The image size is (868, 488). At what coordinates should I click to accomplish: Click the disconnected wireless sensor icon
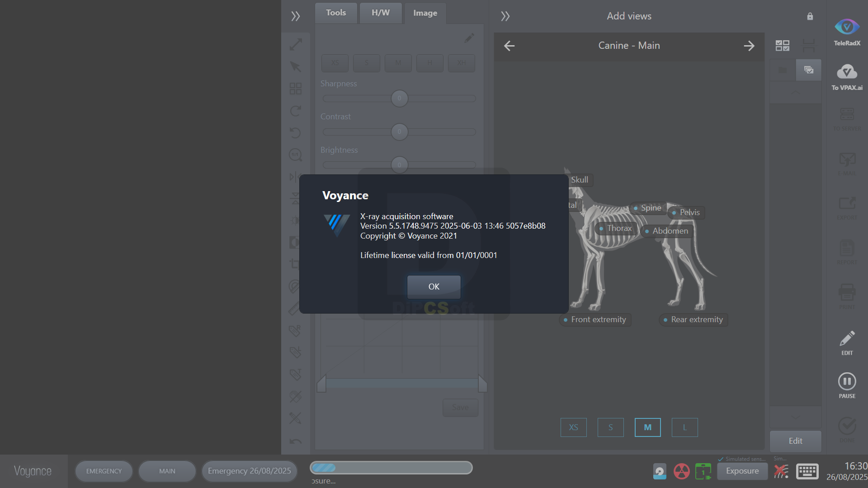coord(781,471)
